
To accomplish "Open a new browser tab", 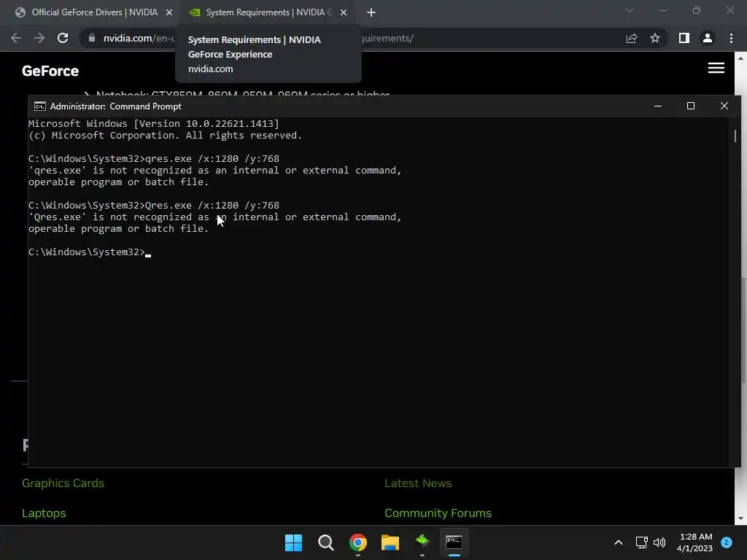I will pos(371,13).
